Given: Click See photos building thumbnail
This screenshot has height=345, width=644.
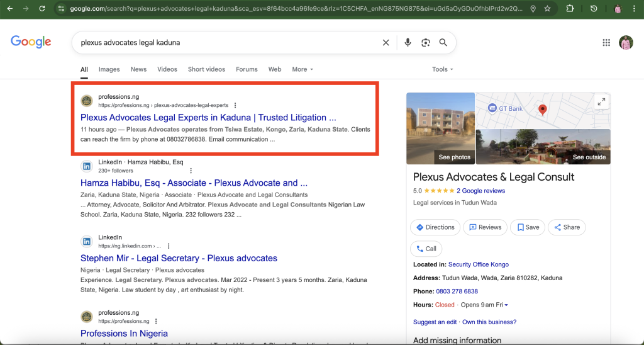Looking at the screenshot, I should [441, 128].
